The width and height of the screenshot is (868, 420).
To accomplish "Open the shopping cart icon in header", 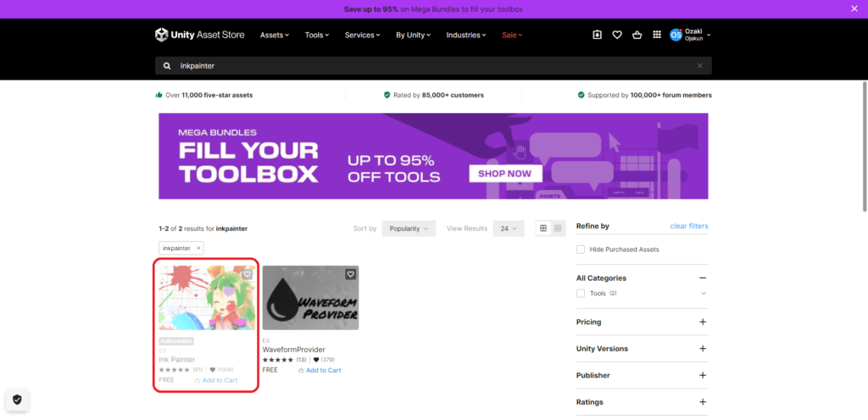I will 637,35.
